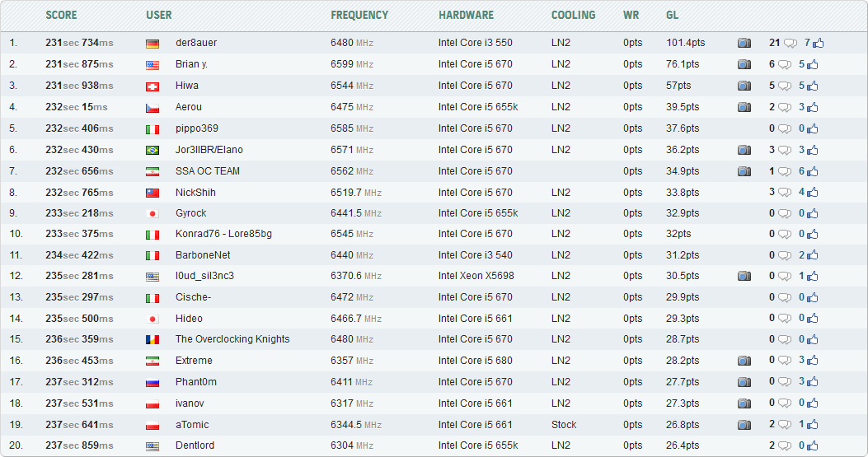
Task: Open comments bubble for der8auer
Action: point(791,43)
